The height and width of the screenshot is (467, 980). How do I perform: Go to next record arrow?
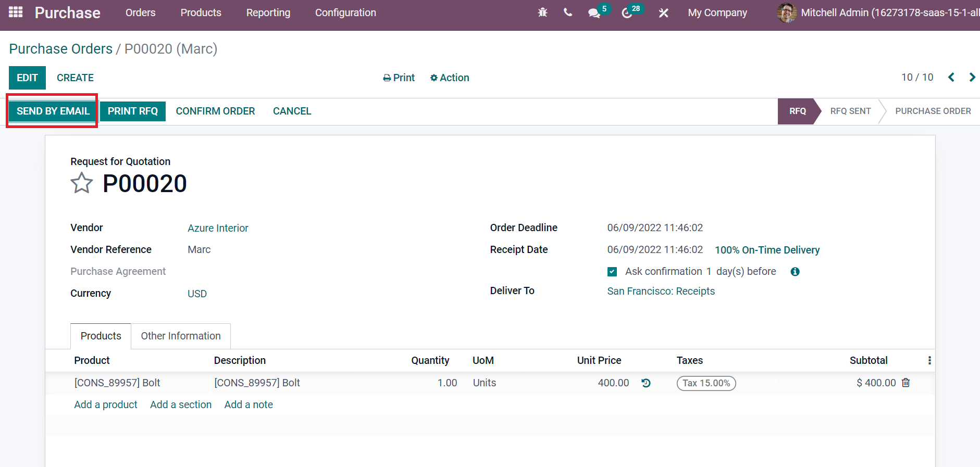point(972,77)
